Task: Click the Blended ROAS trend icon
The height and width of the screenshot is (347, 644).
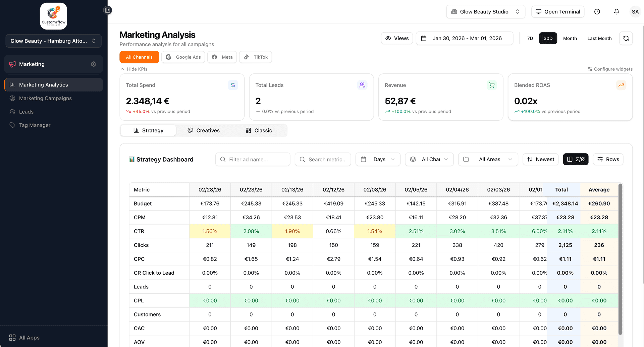Action: tap(621, 85)
